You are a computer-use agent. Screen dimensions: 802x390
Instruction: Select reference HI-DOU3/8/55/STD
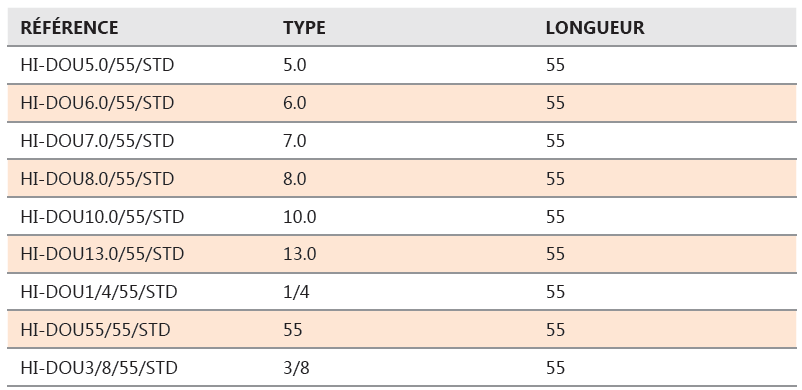point(99,367)
